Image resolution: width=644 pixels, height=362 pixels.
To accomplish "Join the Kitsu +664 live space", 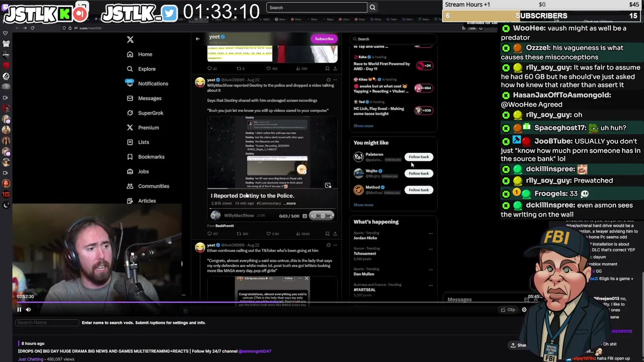I will 424,88.
